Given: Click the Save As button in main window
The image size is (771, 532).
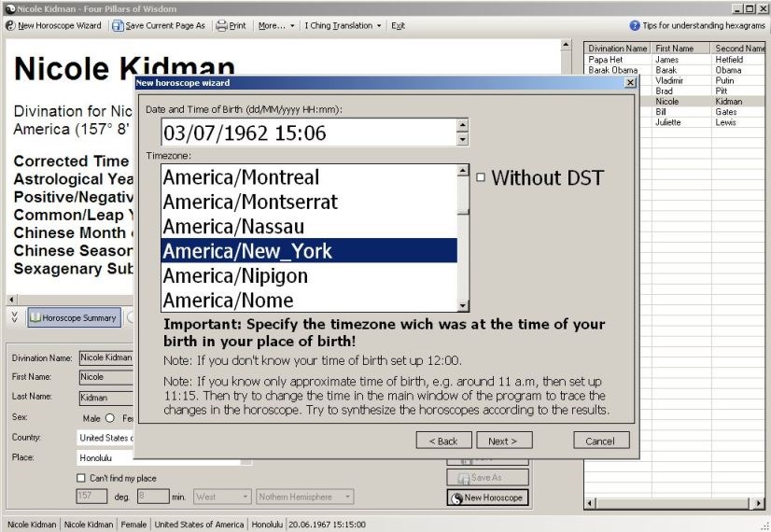Looking at the screenshot, I should (x=488, y=478).
